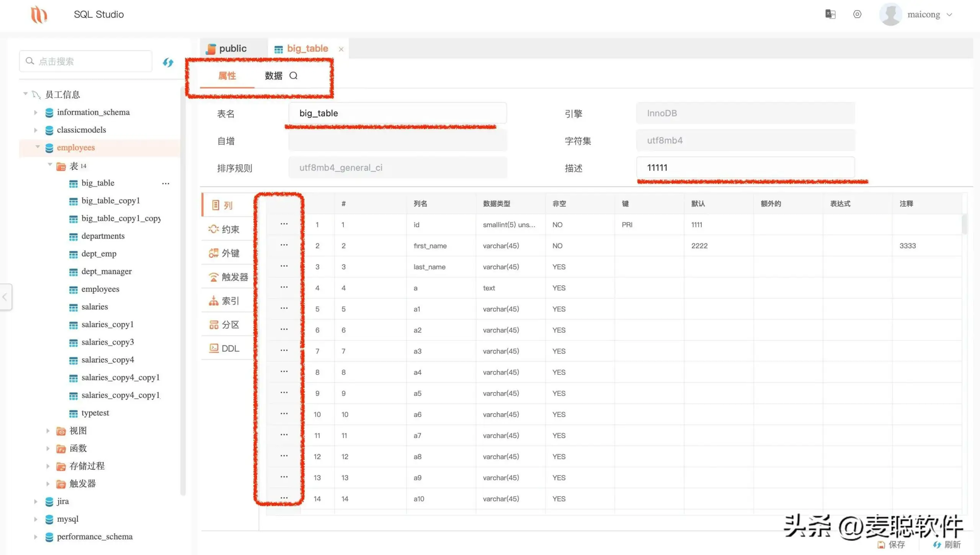Switch to the 数据 tab

point(273,76)
